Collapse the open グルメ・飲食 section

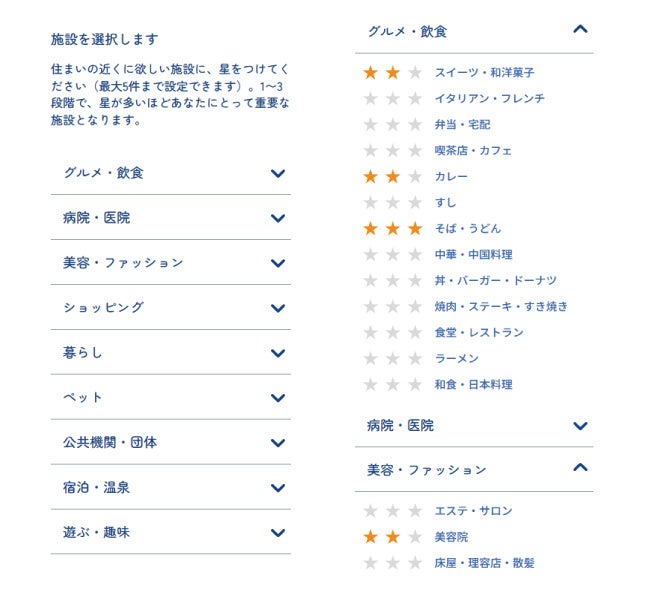click(x=580, y=30)
